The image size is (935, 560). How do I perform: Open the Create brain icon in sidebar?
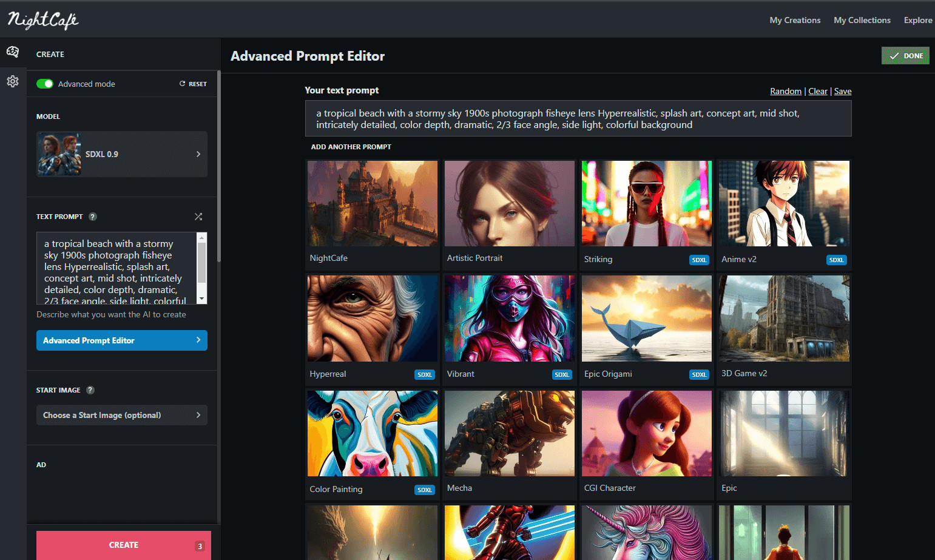pos(13,52)
